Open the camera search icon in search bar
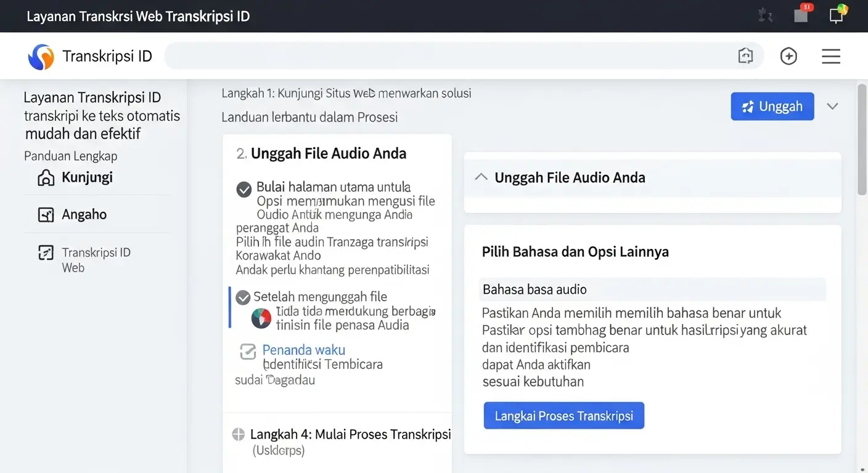Viewport: 868px width, 473px height. [x=745, y=56]
